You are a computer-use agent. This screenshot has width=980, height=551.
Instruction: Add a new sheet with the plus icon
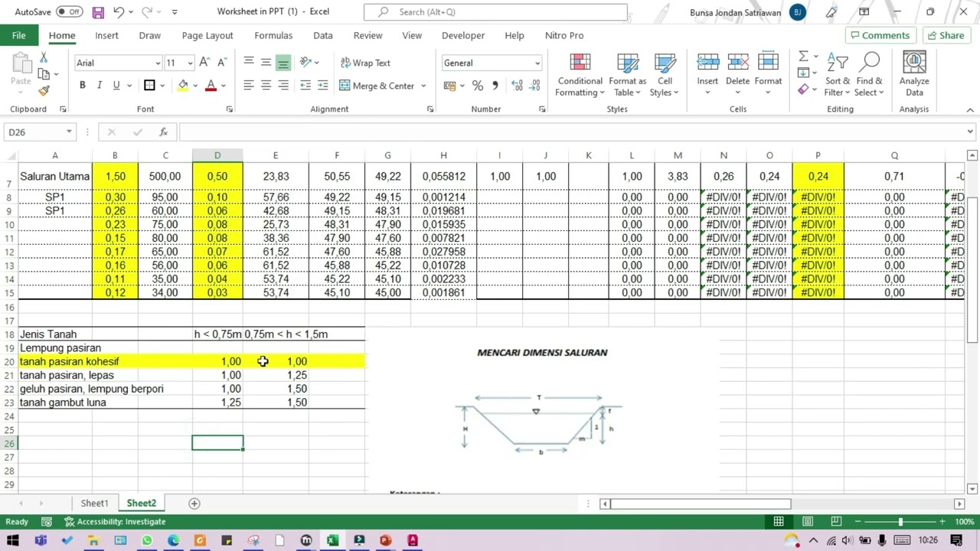pyautogui.click(x=194, y=504)
